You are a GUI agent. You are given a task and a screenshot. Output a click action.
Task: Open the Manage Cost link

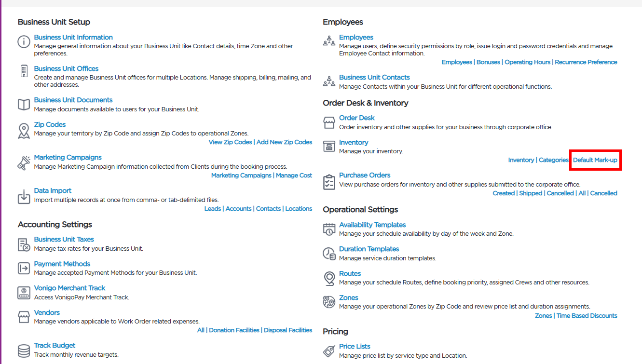[x=294, y=175]
